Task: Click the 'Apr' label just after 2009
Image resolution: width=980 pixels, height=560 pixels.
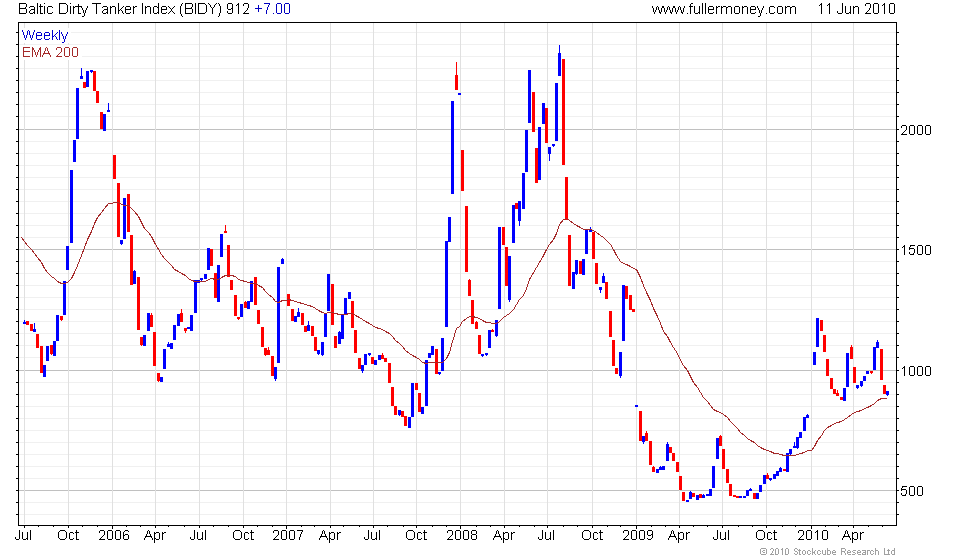Action: click(679, 535)
